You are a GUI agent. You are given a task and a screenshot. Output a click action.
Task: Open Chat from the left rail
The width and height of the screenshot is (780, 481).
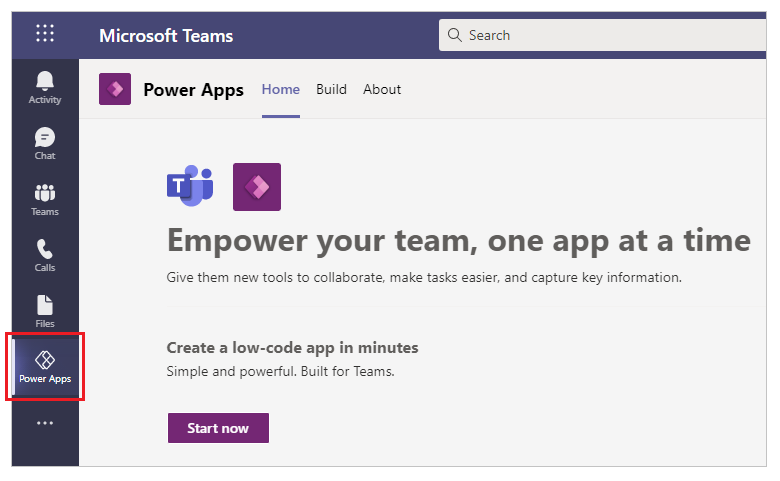(x=45, y=144)
